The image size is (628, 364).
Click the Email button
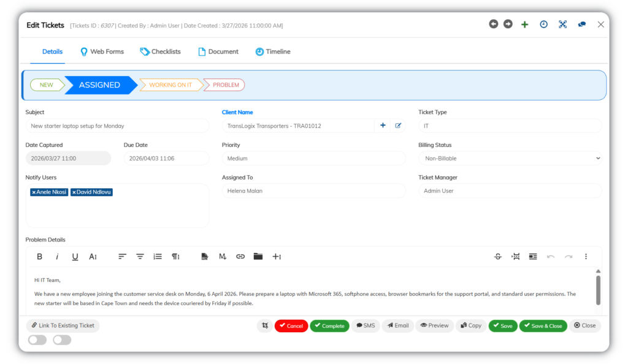click(397, 325)
